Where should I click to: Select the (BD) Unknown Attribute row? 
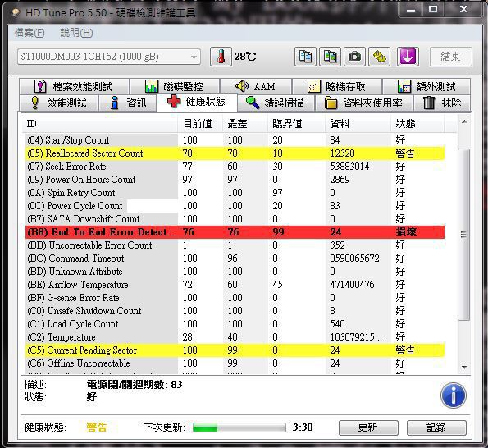click(235, 272)
